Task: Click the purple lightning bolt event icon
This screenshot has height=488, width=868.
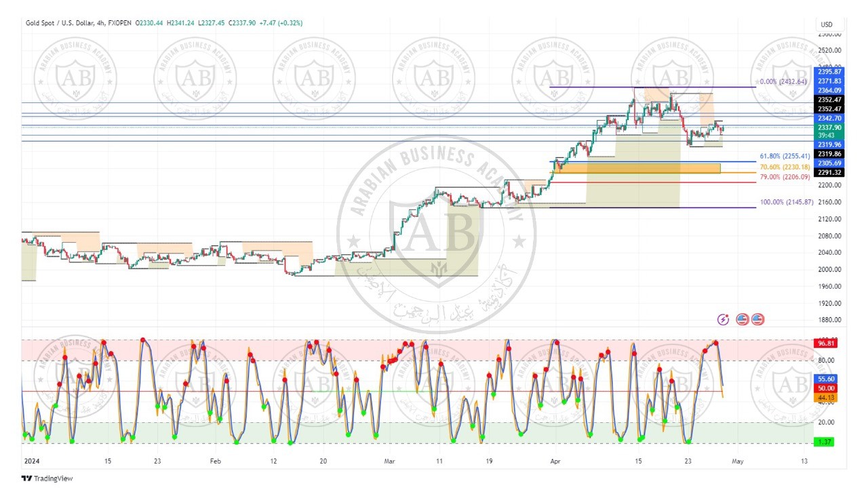Action: tap(724, 319)
